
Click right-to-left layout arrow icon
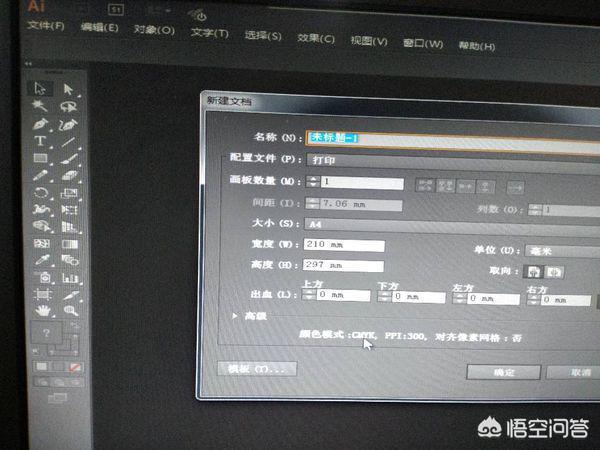[x=515, y=188]
